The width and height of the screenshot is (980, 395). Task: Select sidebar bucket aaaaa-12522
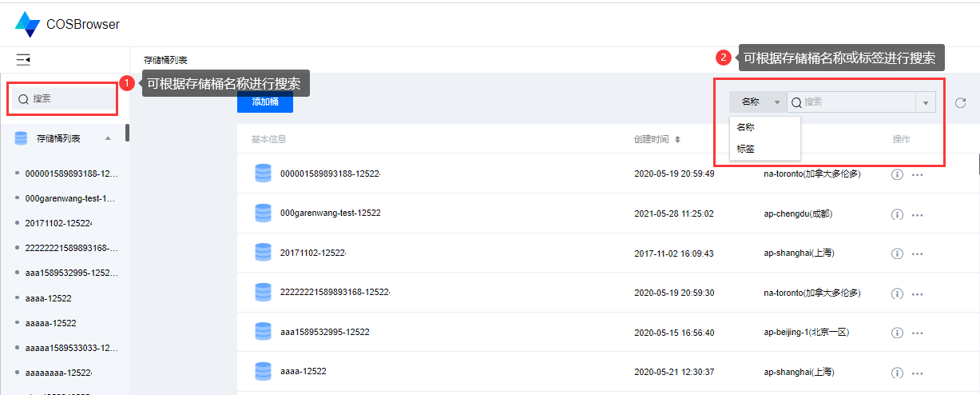pyautogui.click(x=50, y=323)
